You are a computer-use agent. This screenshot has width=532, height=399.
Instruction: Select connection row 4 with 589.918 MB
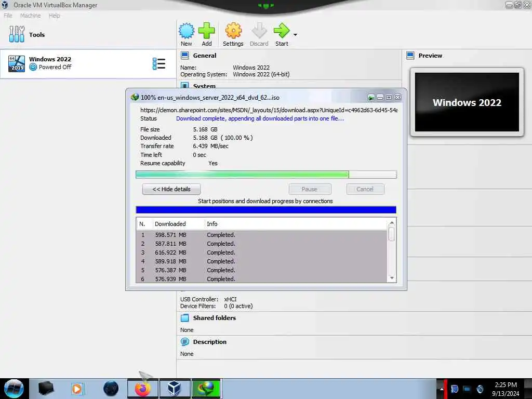[261, 261]
